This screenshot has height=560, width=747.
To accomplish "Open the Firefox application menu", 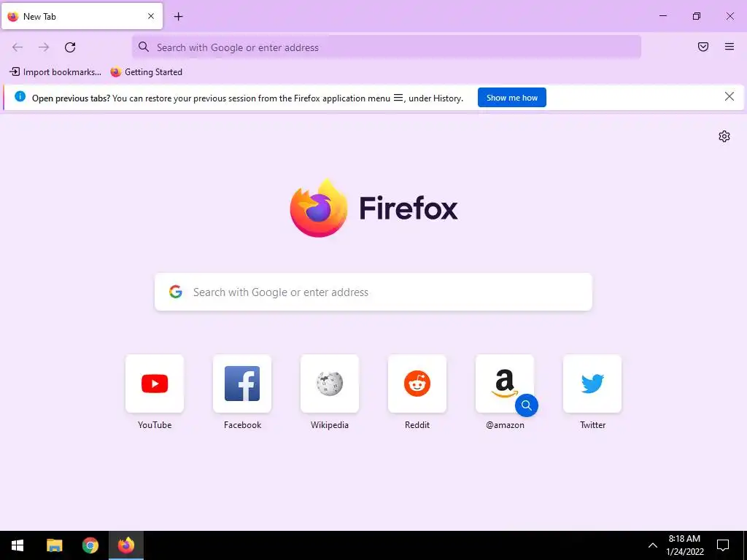I will click(729, 47).
